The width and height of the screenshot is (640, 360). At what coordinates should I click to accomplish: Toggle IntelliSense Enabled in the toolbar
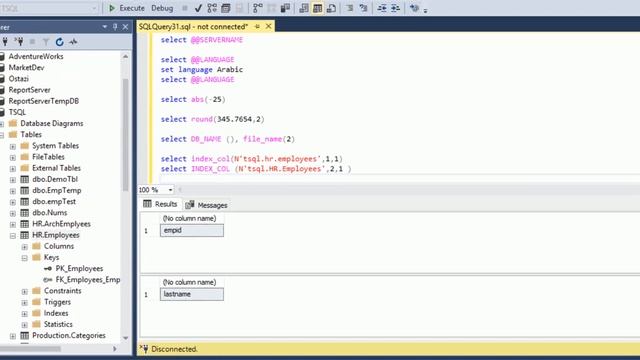tap(240, 8)
